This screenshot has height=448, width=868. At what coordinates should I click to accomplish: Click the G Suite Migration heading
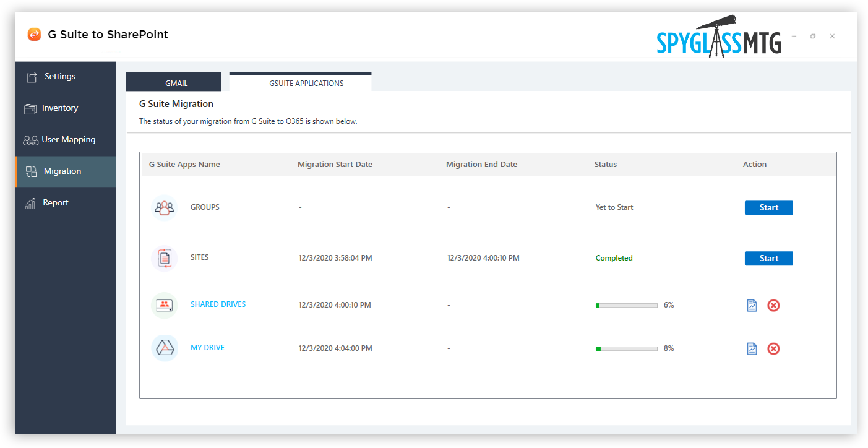[x=176, y=104]
